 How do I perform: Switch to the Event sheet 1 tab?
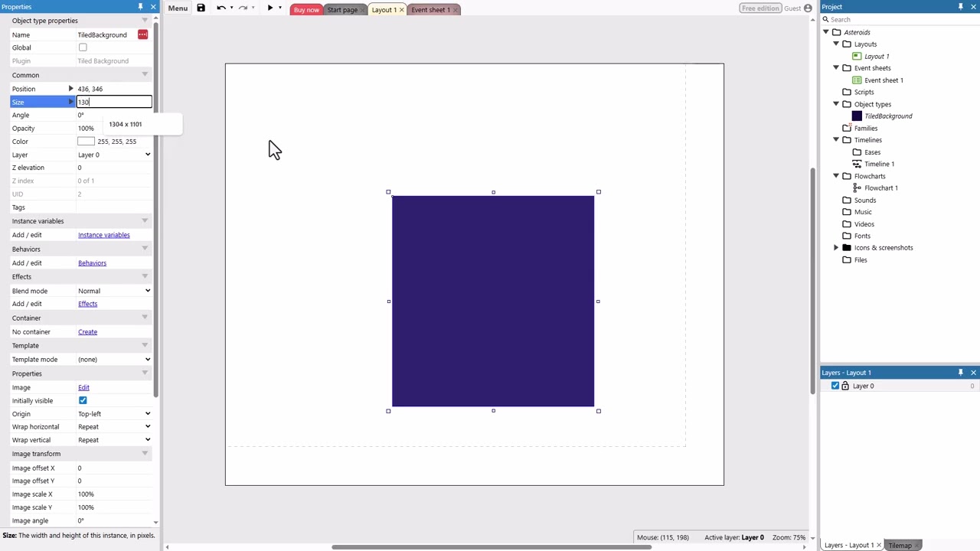pos(430,10)
